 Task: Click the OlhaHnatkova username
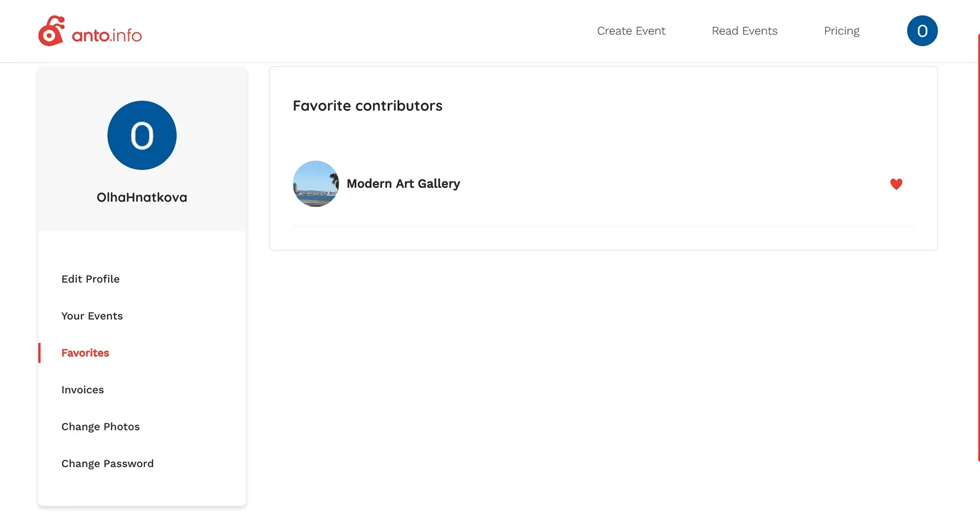(x=142, y=198)
